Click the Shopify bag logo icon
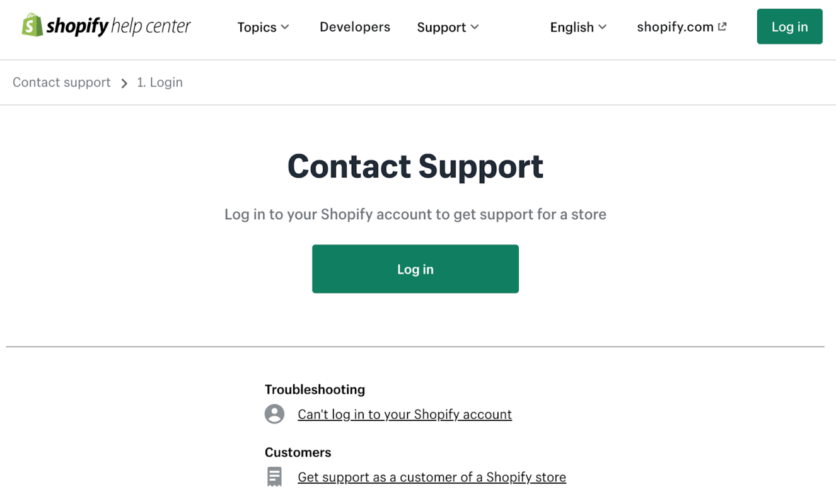 (x=31, y=25)
